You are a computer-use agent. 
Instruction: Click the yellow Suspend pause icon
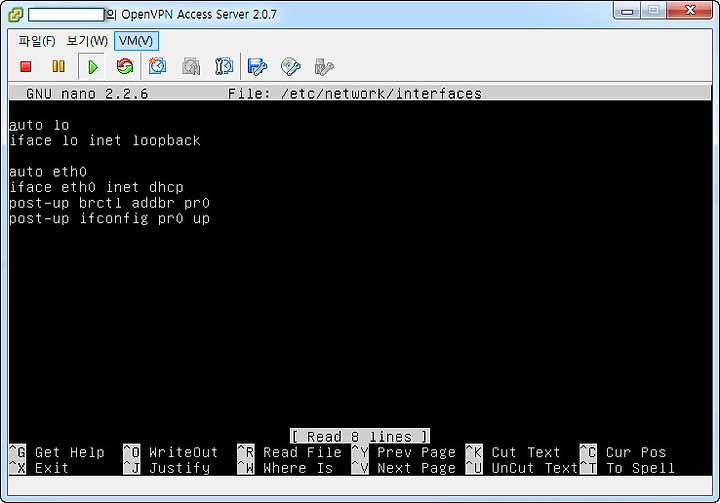point(58,67)
